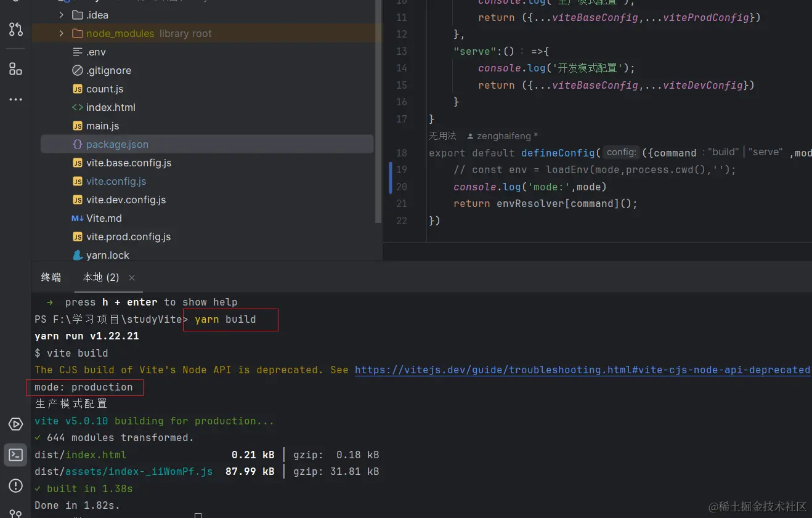This screenshot has height=518, width=812.
Task: Click '生产模式配置' terminal output
Action: [71, 403]
